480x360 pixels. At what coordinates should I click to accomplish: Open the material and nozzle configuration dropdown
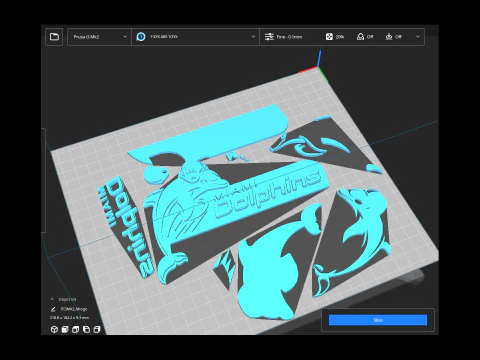[196, 37]
